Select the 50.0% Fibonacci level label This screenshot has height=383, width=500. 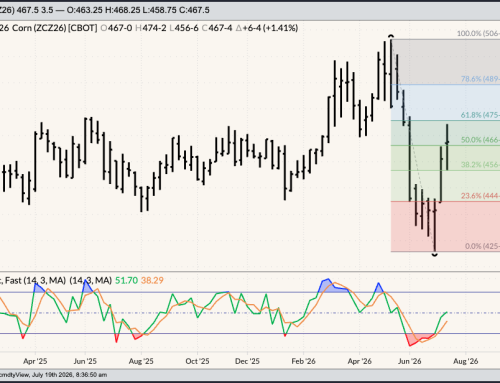(480, 140)
